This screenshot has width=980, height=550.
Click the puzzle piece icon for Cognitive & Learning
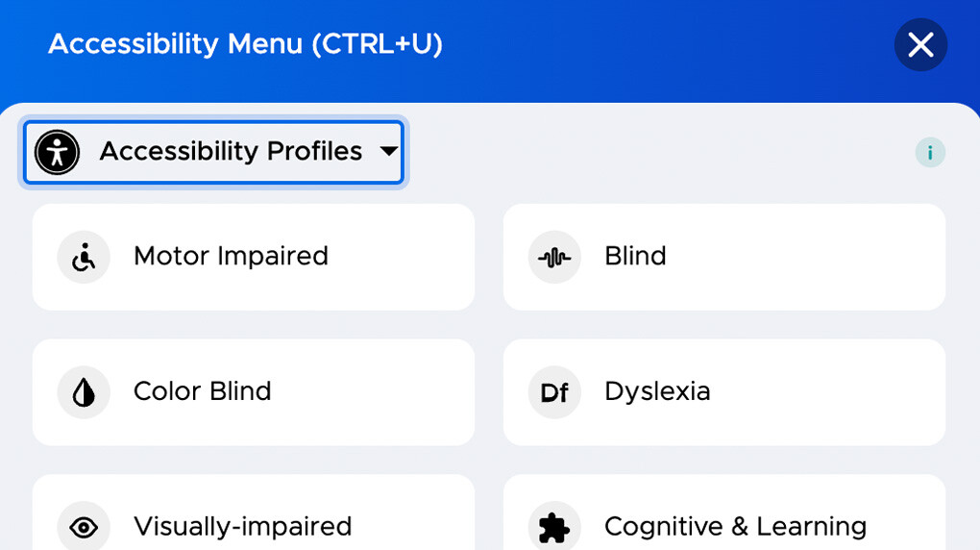point(554,527)
